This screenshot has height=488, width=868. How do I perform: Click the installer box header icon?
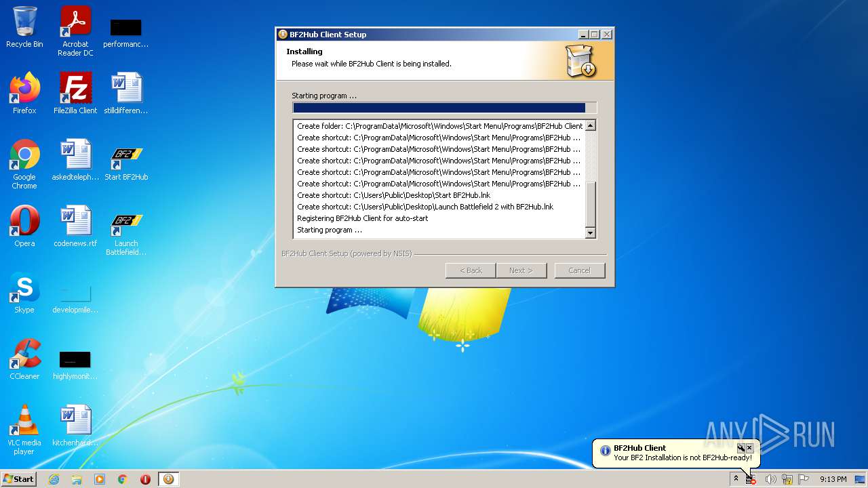580,61
